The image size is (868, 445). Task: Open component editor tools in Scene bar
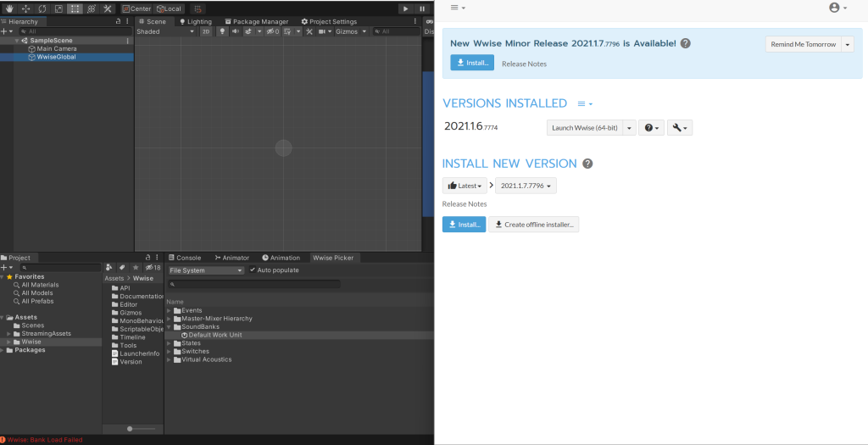(309, 31)
